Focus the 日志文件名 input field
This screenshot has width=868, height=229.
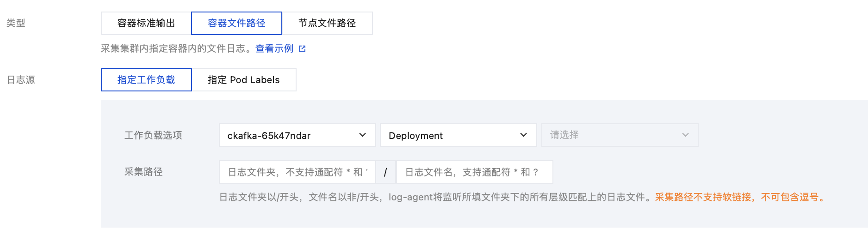pyautogui.click(x=474, y=172)
